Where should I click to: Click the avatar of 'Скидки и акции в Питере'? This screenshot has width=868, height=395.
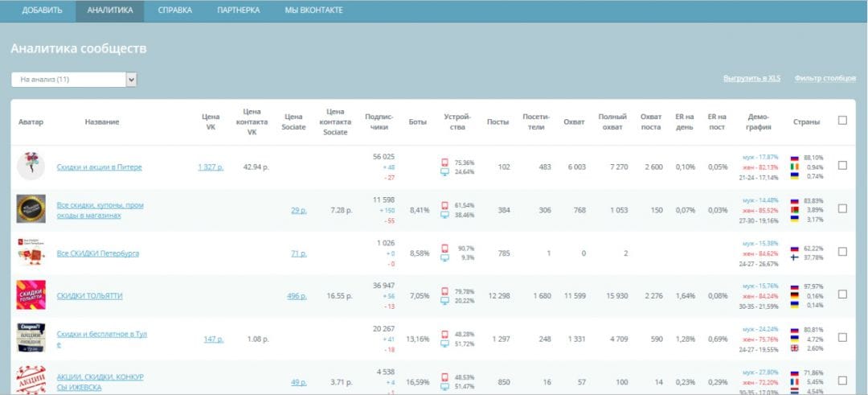pyautogui.click(x=31, y=166)
